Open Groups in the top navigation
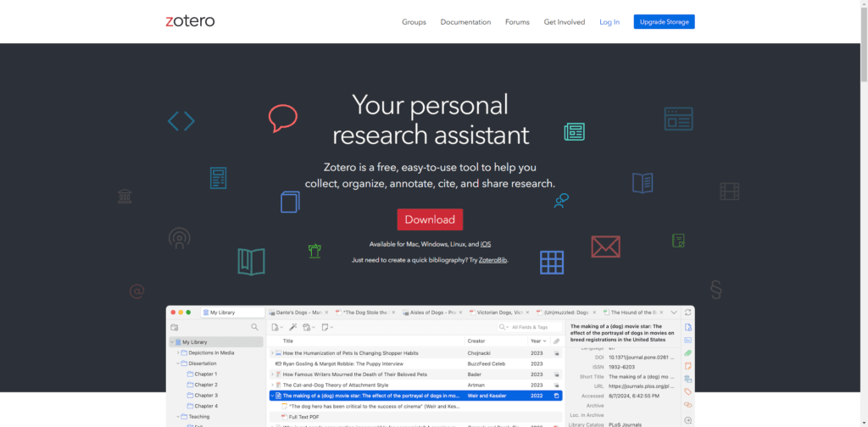Image resolution: width=868 pixels, height=427 pixels. pos(414,22)
